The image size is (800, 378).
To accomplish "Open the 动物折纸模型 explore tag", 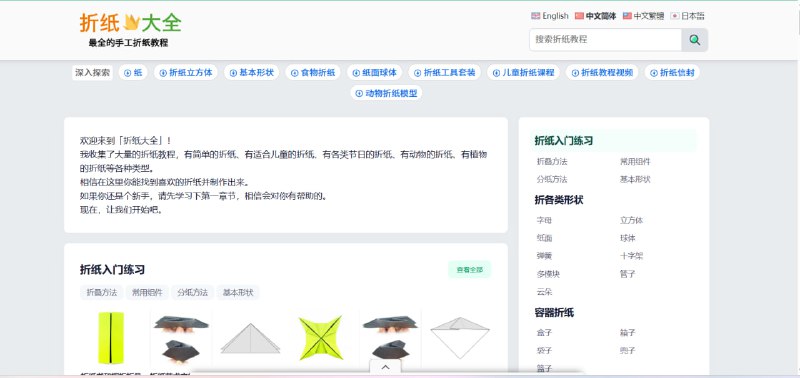I will (x=386, y=93).
